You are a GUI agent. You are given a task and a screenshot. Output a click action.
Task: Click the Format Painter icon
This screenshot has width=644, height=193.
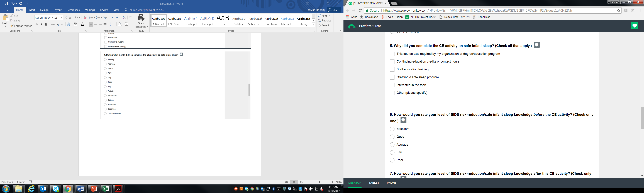(x=12, y=26)
